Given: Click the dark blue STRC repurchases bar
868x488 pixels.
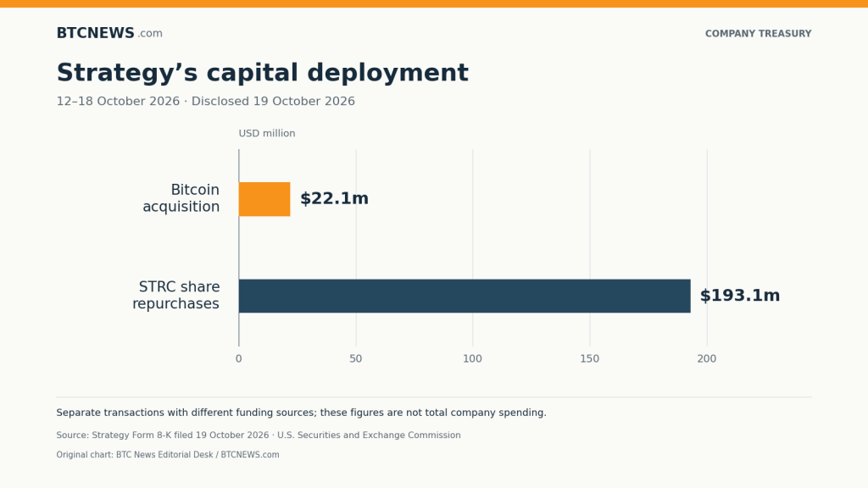Looking at the screenshot, I should (465, 296).
